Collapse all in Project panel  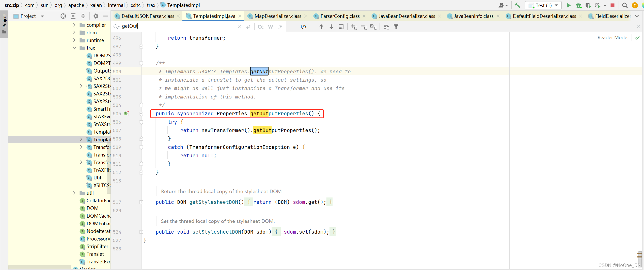point(83,16)
